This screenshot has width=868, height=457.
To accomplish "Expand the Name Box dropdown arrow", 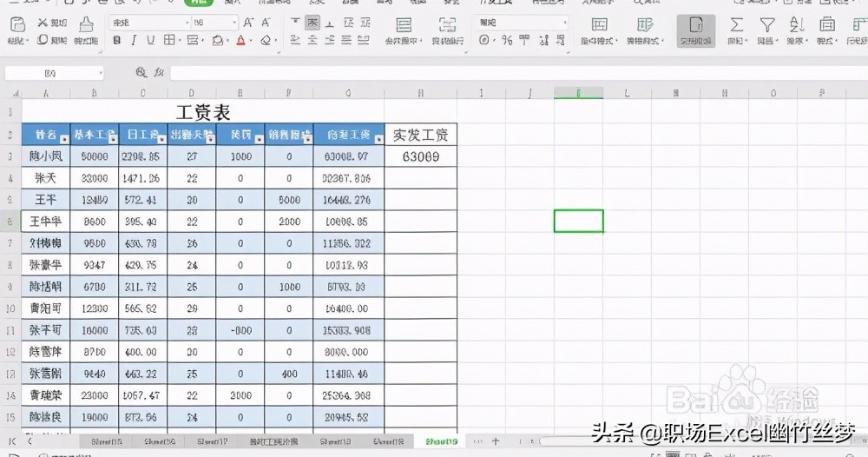I will pos(100,73).
